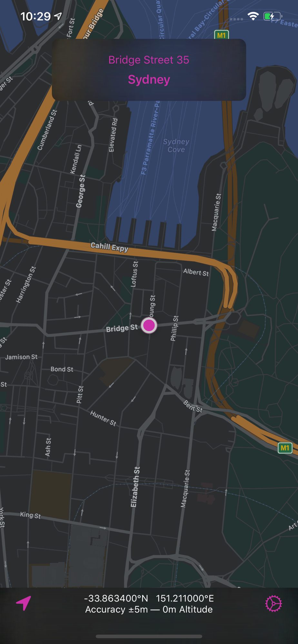Screen dimensions: 298x644
Task: Tap the Bridge Street 35 address card
Action: [149, 70]
